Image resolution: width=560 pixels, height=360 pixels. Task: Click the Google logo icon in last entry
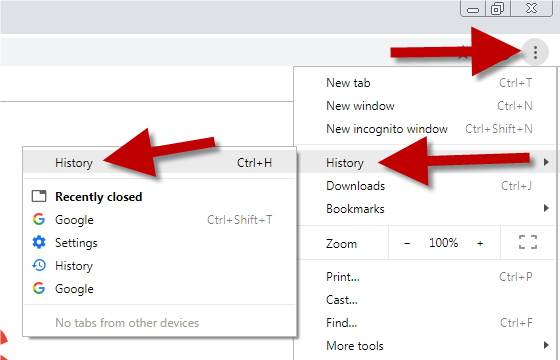coord(39,288)
